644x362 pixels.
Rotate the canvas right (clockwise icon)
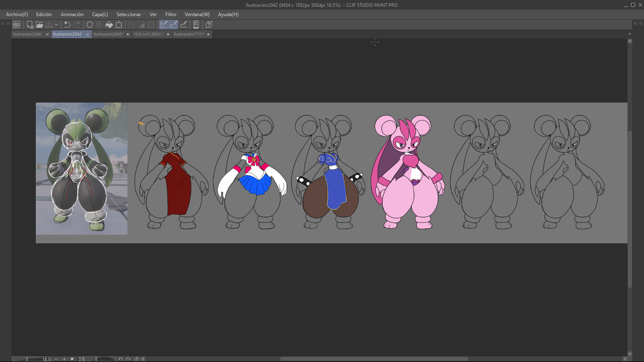coord(128,359)
